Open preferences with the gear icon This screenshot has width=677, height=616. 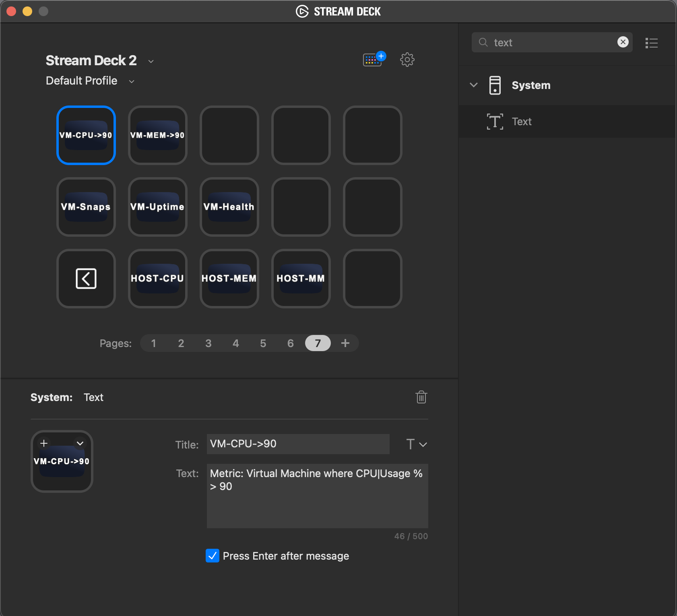point(407,60)
